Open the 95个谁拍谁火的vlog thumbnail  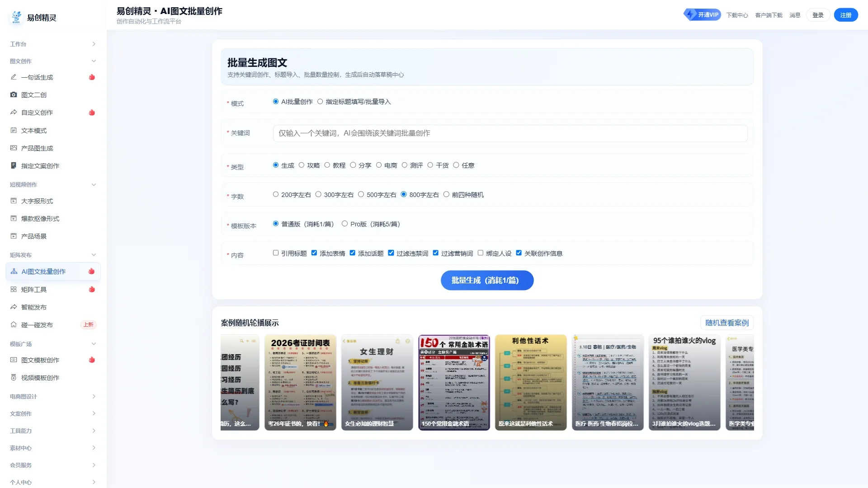(x=684, y=382)
